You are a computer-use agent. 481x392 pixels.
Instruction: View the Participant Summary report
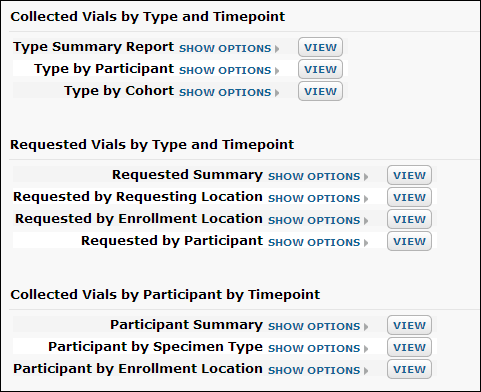pyautogui.click(x=409, y=325)
